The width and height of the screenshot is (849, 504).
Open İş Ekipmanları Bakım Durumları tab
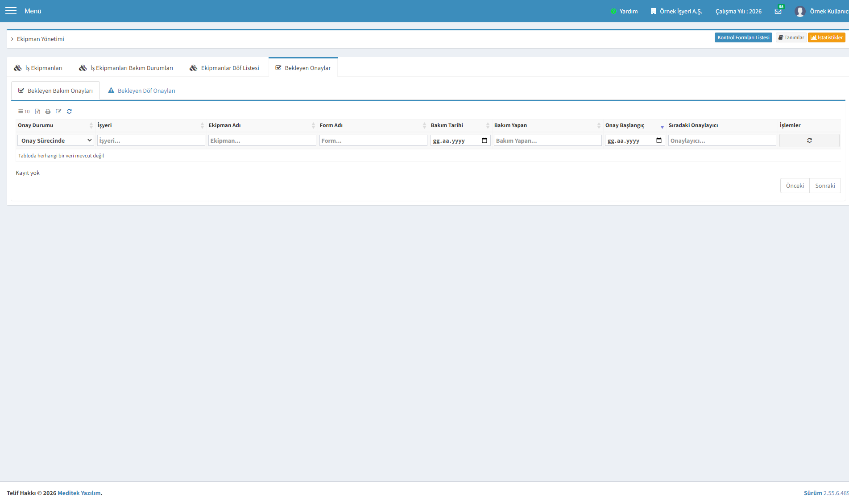click(126, 68)
